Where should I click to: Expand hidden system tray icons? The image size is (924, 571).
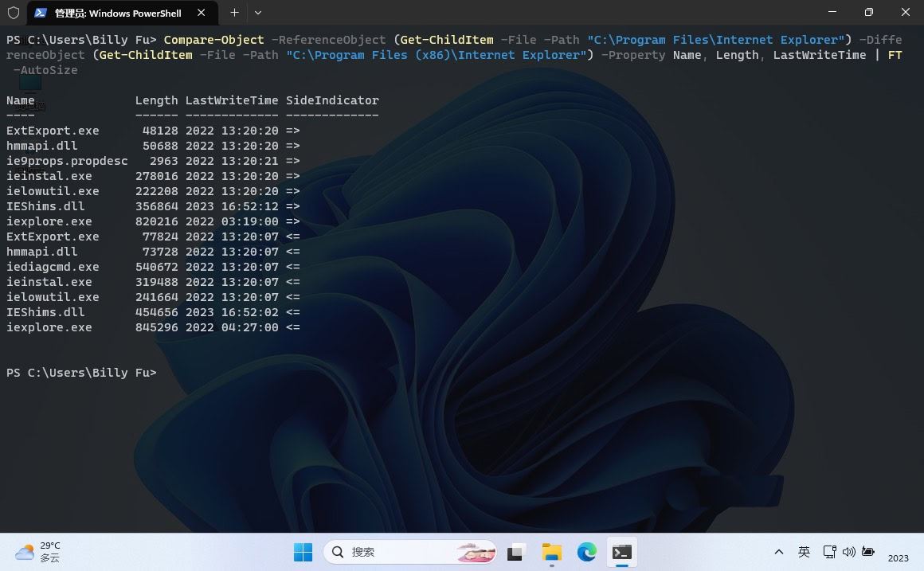779,552
